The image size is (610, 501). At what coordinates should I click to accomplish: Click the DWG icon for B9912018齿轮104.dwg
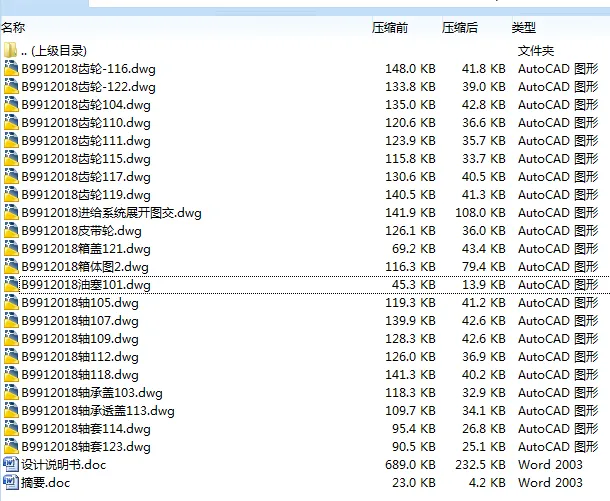(x=11, y=105)
